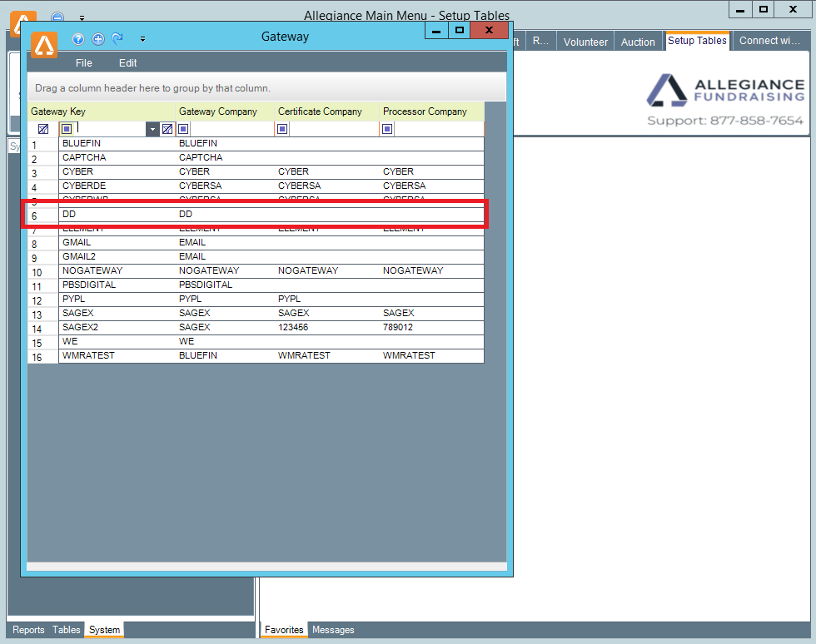Image resolution: width=816 pixels, height=644 pixels.
Task: Open the File menu
Action: point(84,63)
